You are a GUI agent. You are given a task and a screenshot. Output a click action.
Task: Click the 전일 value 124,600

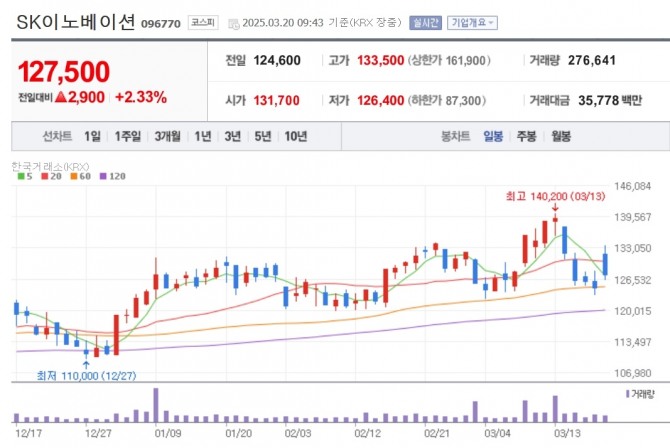[277, 61]
